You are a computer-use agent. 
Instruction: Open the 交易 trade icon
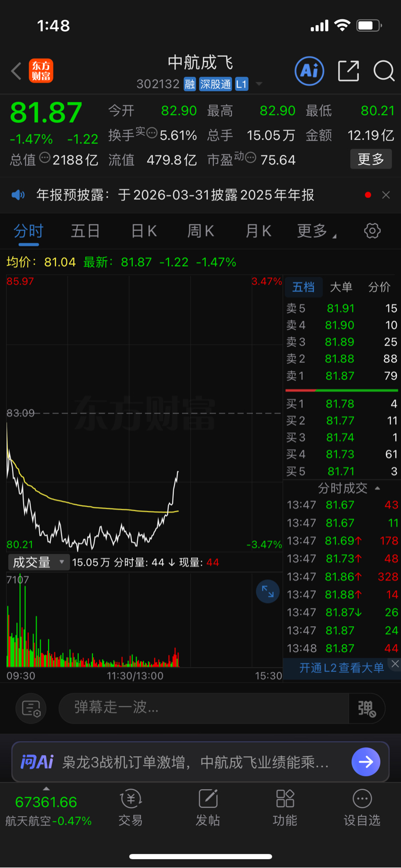click(x=131, y=808)
